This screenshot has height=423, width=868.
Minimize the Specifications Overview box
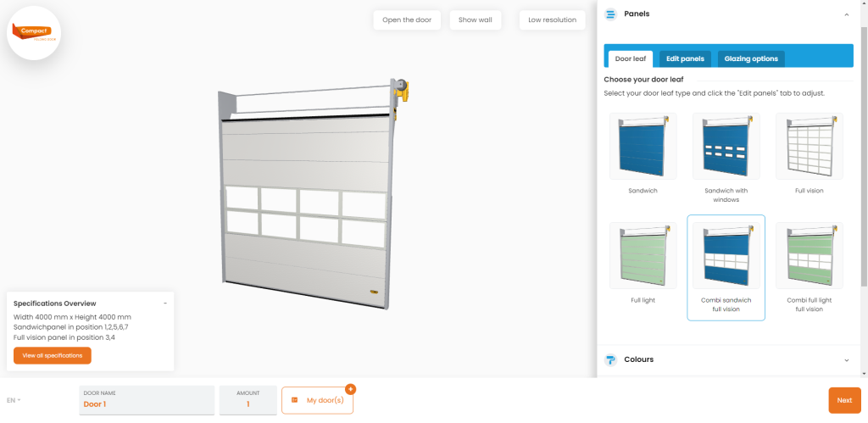click(x=165, y=303)
